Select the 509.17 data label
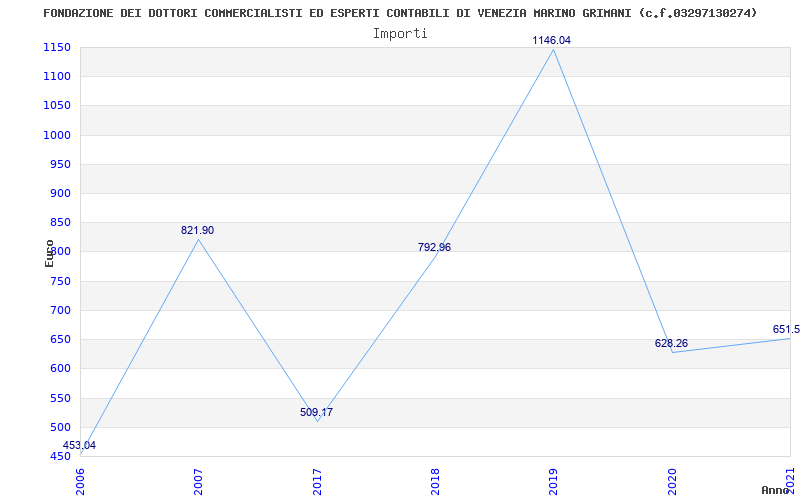The width and height of the screenshot is (800, 500). (x=316, y=412)
